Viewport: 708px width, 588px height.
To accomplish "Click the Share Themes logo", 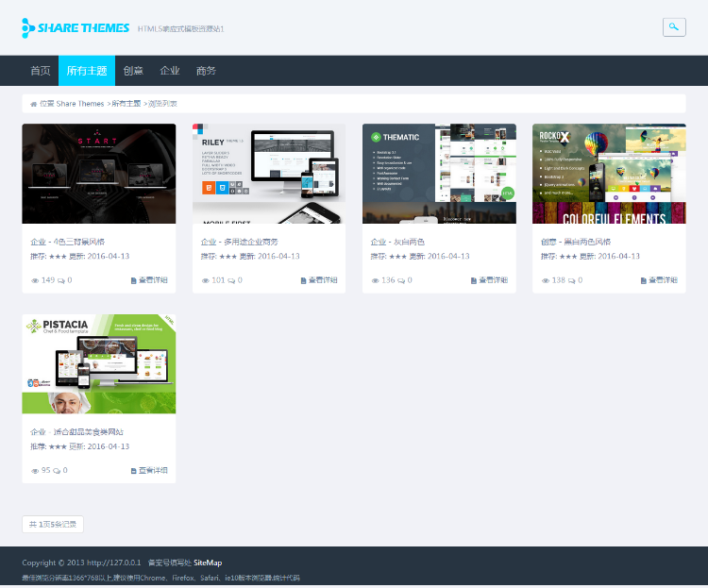I will [x=76, y=28].
